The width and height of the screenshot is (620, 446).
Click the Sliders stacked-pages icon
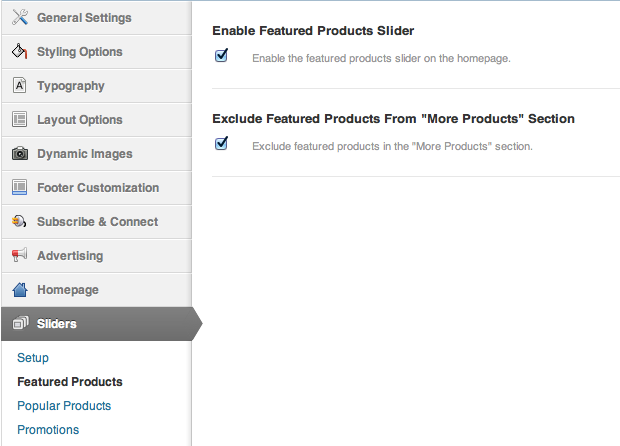[19, 324]
